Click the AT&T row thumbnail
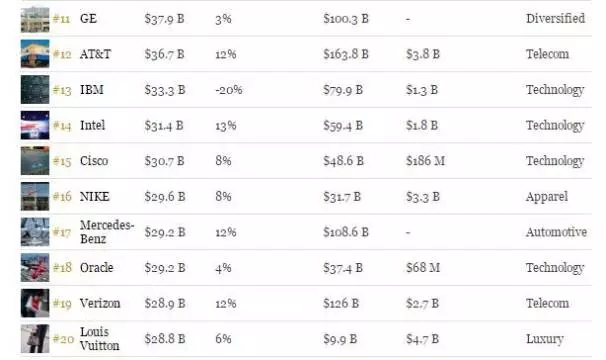Image resolution: width=606 pixels, height=360 pixels. [x=35, y=54]
